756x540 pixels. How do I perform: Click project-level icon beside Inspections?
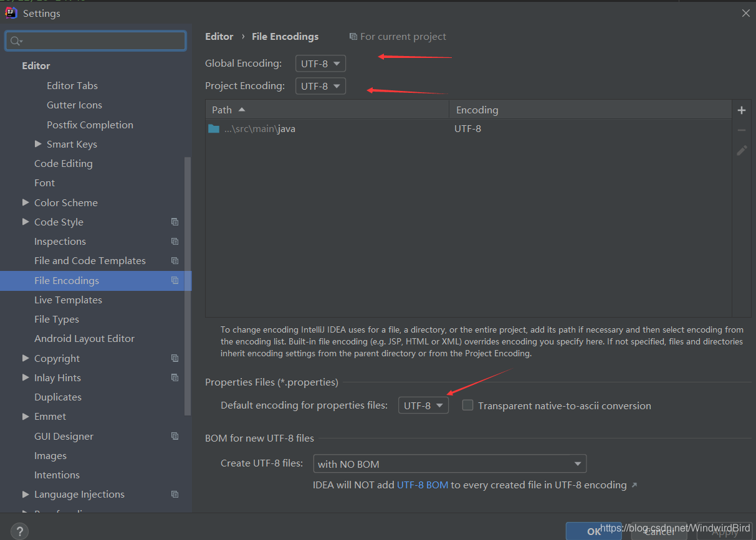pos(175,241)
